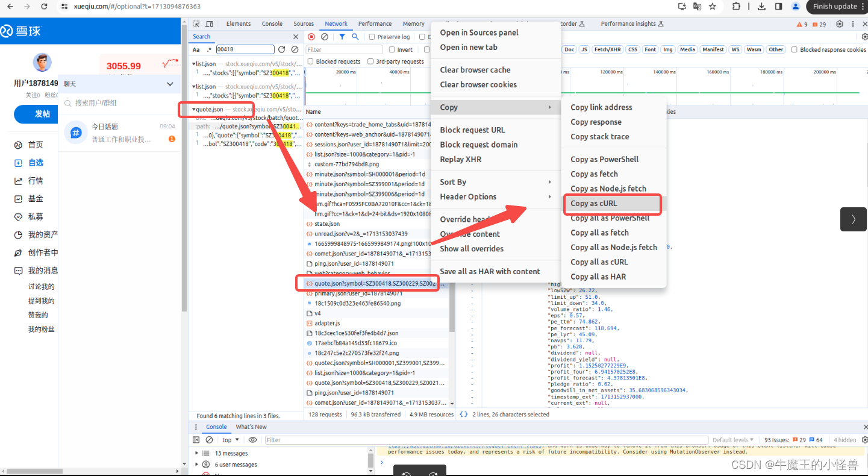
Task: Click the network search magnifier icon
Action: (355, 37)
